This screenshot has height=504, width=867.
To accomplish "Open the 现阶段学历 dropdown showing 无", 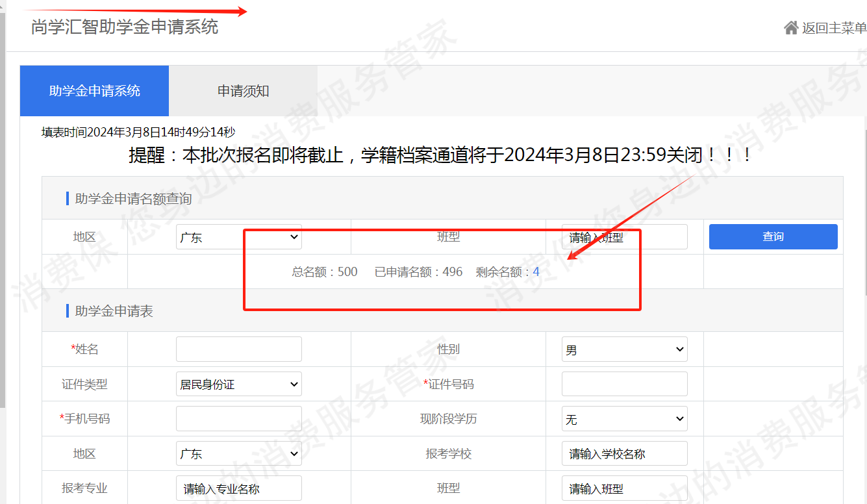I will (x=625, y=419).
